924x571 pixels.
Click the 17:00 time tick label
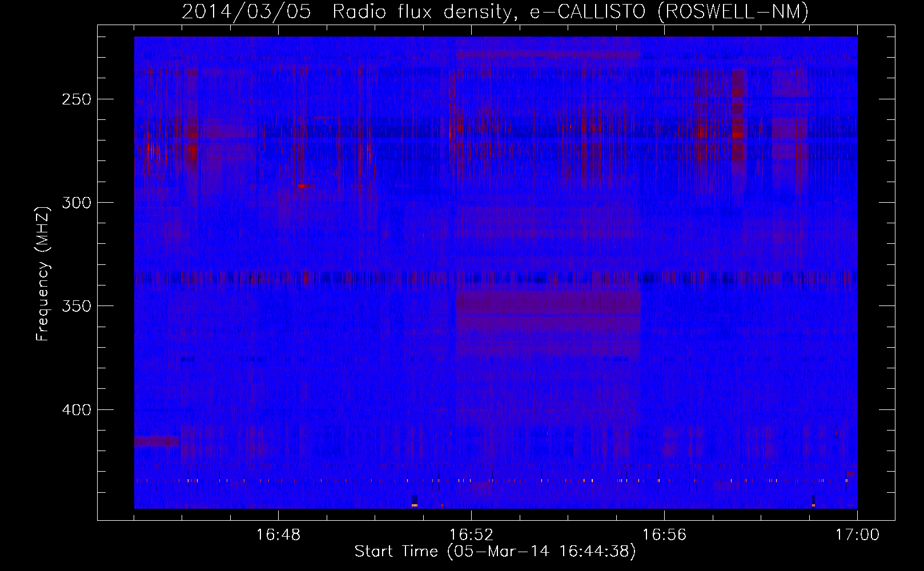click(857, 535)
